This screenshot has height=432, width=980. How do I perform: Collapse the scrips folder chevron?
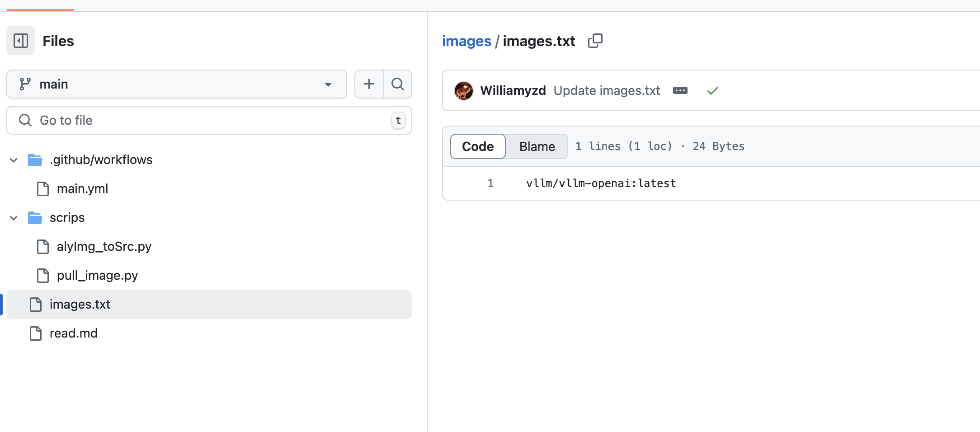tap(14, 218)
